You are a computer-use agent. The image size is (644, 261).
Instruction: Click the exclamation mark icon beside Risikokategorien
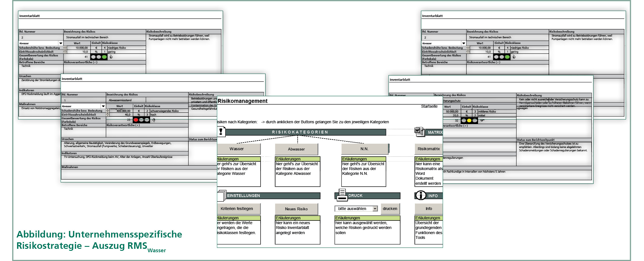(x=221, y=131)
